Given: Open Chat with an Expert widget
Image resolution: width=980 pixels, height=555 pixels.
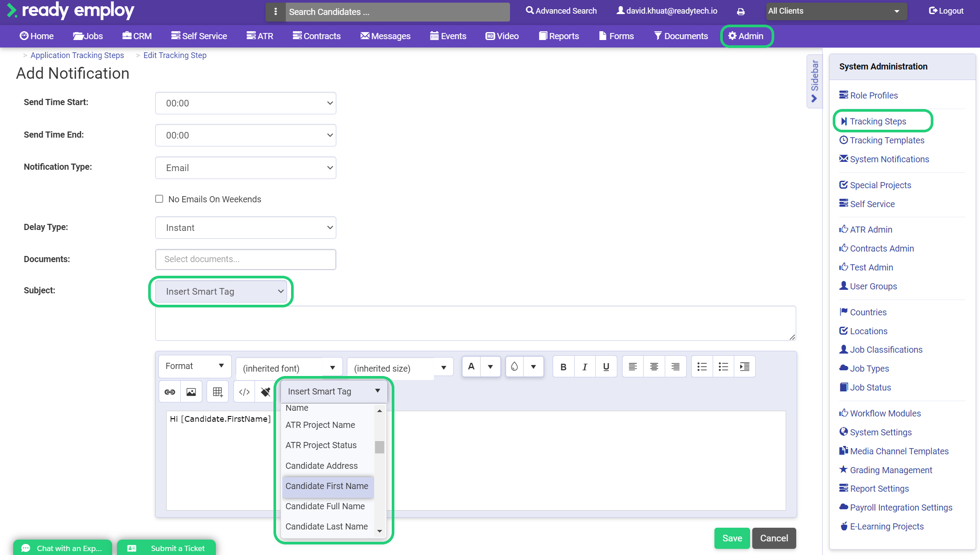Looking at the screenshot, I should coord(62,548).
